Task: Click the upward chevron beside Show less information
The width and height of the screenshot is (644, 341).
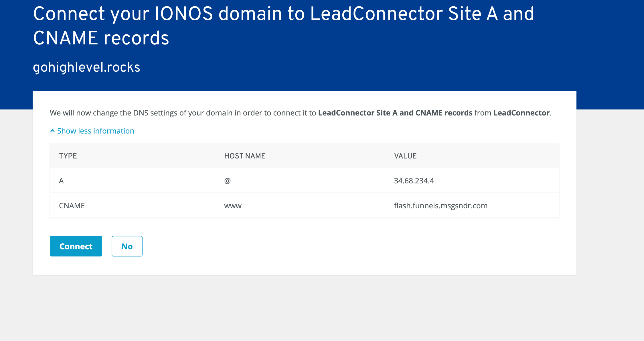Action: [52, 131]
